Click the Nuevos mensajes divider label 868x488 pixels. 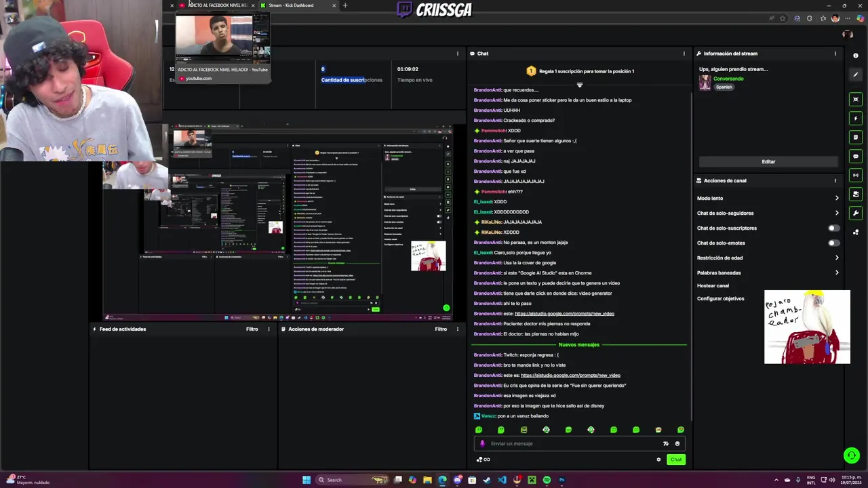tap(579, 344)
